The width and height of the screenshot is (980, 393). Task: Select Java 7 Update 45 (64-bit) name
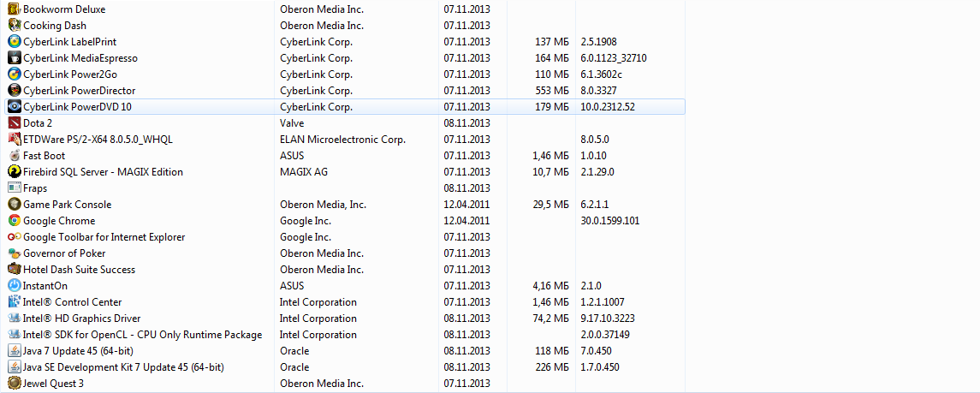click(78, 350)
